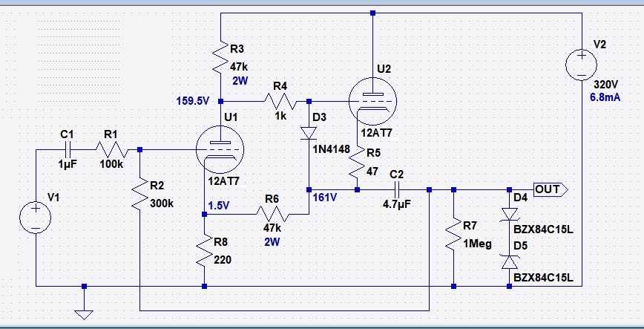
Task: Click the 12AT7 label under U1
Action: tap(223, 181)
